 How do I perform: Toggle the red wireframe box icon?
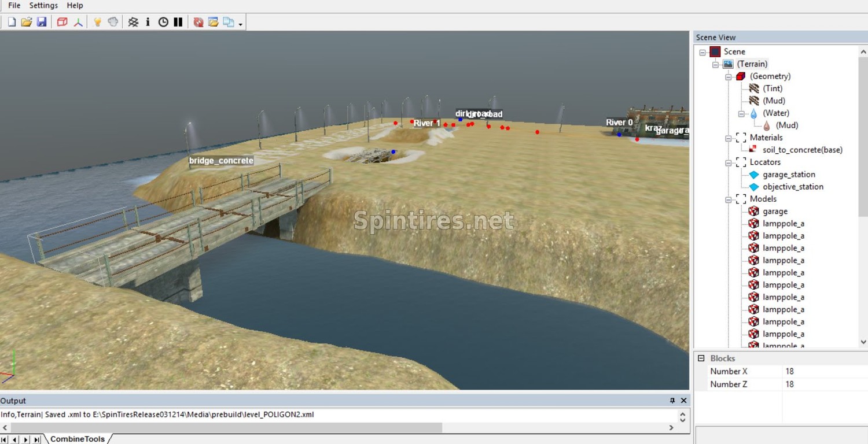coord(62,22)
